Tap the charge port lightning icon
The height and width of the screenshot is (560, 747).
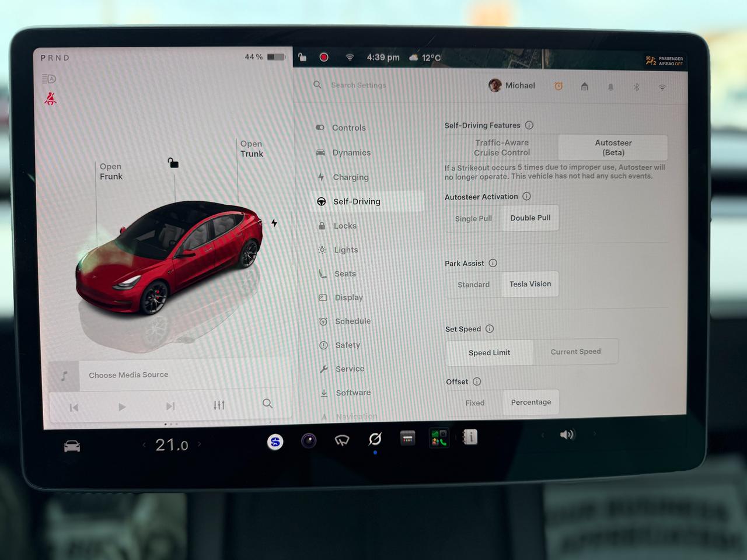(274, 223)
